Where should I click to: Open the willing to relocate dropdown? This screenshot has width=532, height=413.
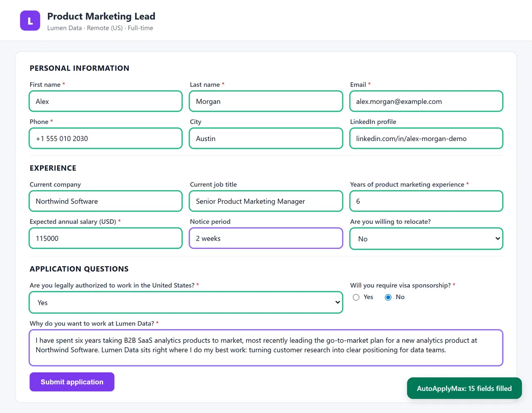tap(426, 239)
